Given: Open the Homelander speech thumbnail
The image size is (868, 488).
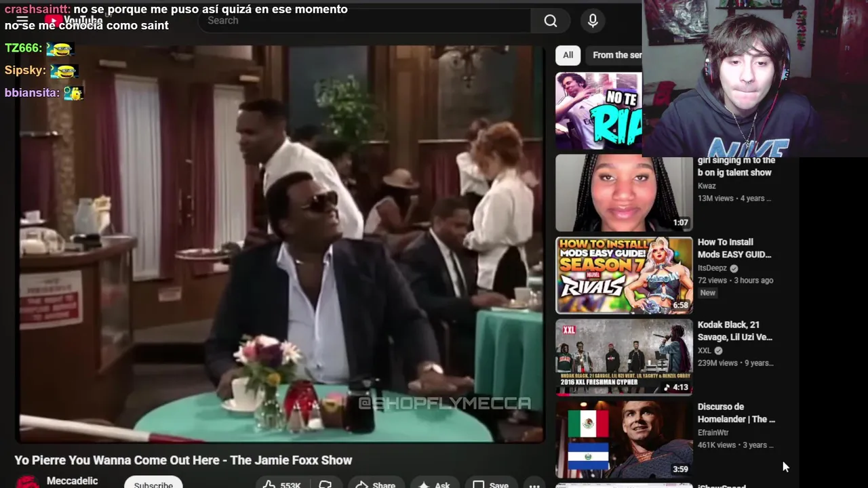Looking at the screenshot, I should [624, 439].
